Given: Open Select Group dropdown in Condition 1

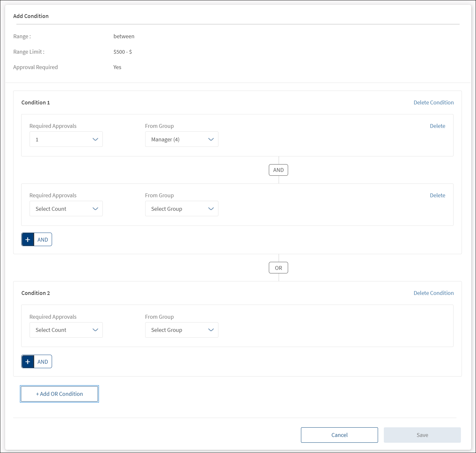Looking at the screenshot, I should point(181,209).
